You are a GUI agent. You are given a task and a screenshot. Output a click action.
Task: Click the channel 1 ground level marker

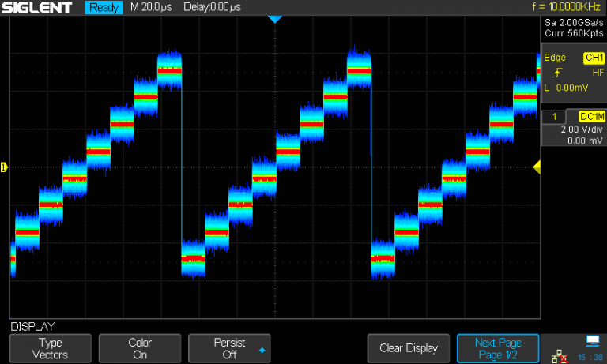pos(4,167)
